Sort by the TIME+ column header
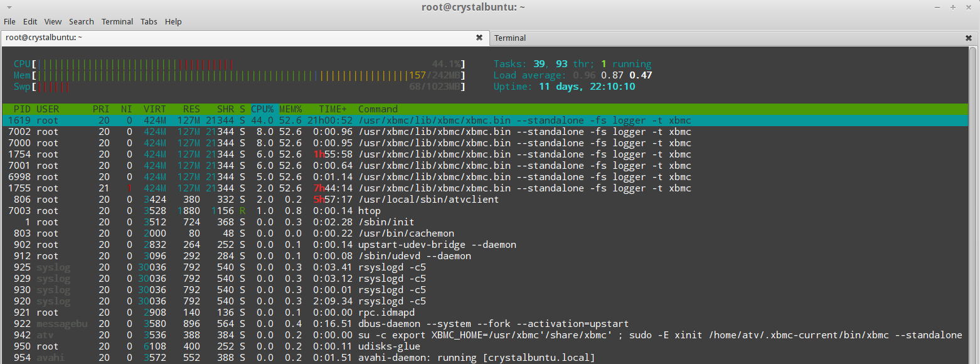The image size is (980, 364). point(333,109)
